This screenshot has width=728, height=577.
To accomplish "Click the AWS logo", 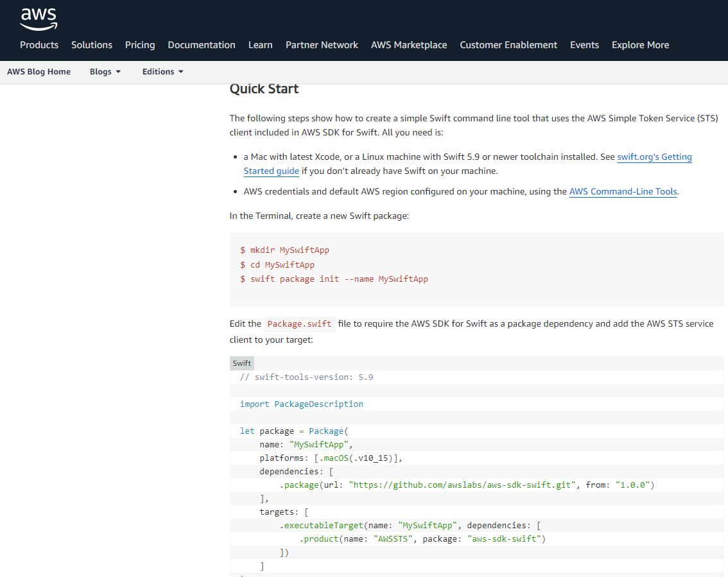I will (x=39, y=19).
